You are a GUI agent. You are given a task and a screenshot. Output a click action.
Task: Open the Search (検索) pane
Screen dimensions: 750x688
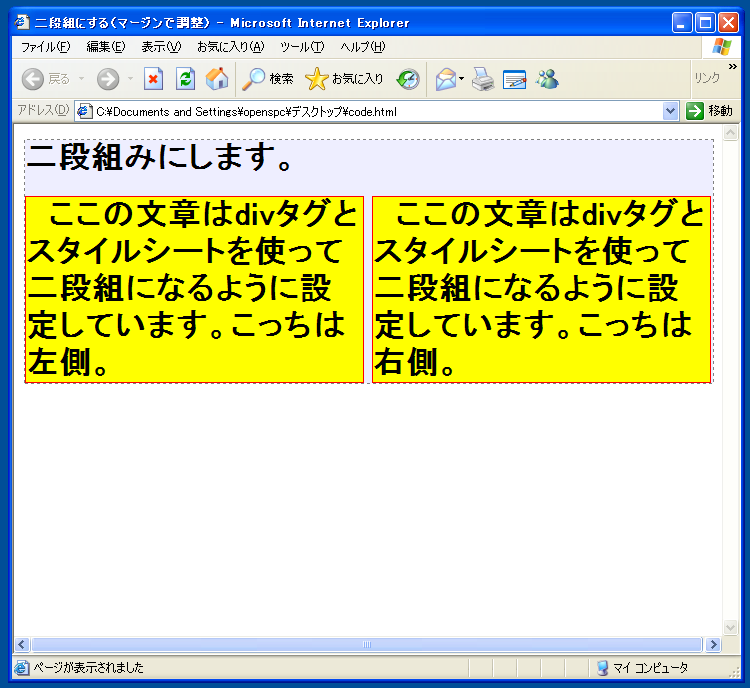click(x=268, y=79)
